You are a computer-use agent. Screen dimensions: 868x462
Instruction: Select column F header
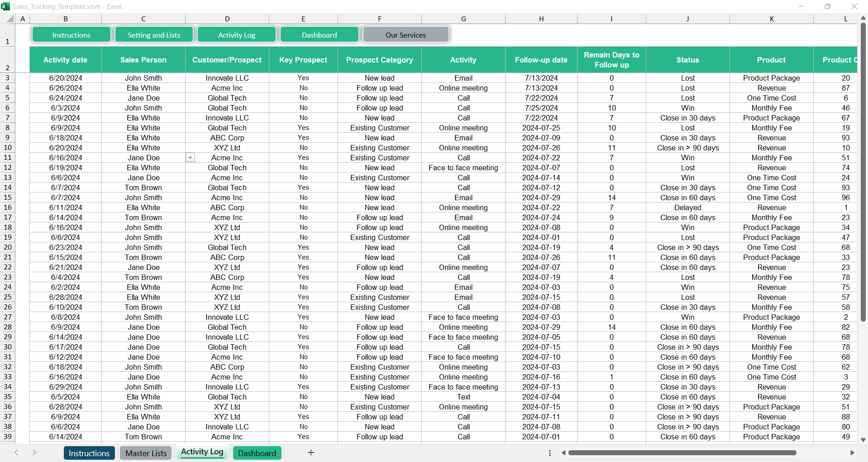tap(379, 19)
